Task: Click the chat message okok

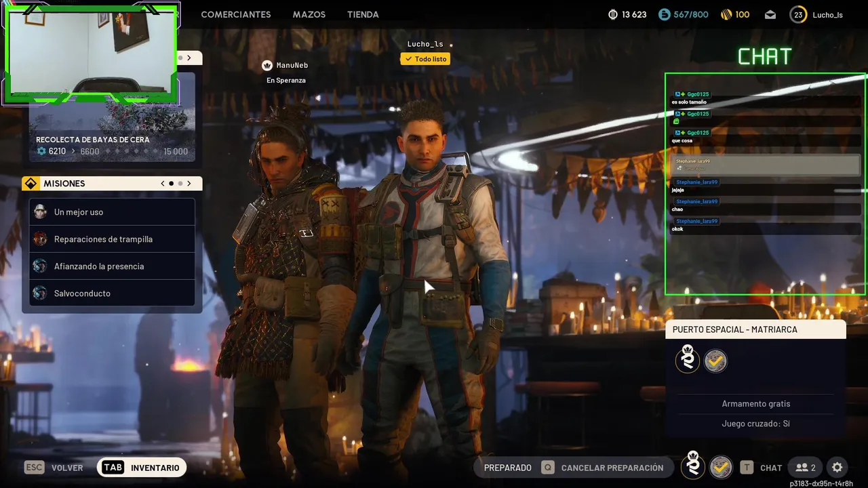Action: click(677, 229)
